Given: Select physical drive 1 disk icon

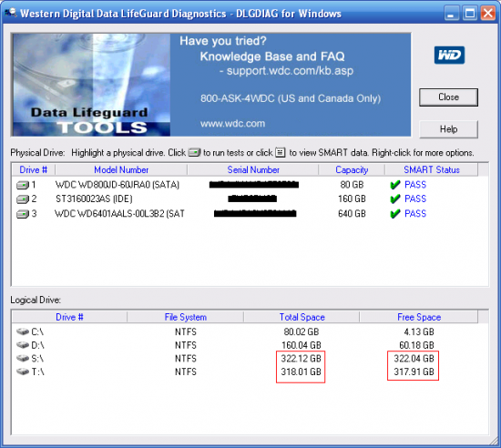Looking at the screenshot, I should point(23,185).
